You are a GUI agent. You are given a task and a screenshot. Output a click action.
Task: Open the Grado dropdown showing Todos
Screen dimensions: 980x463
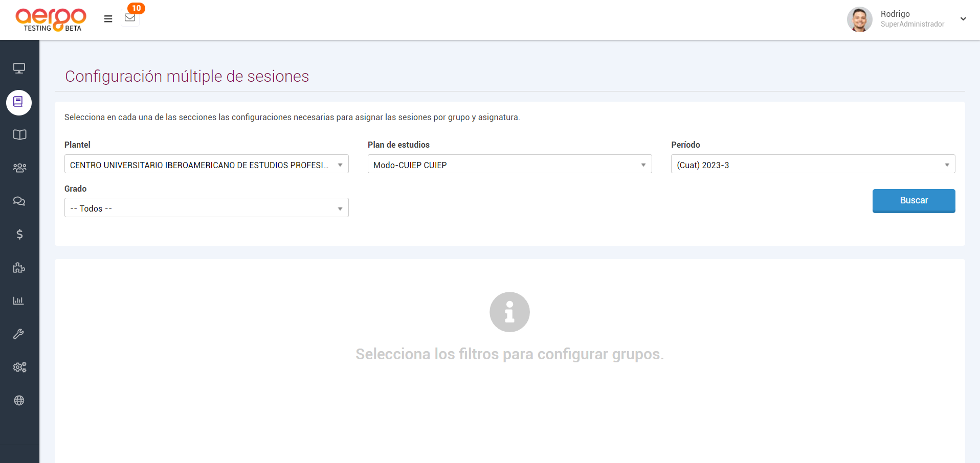tap(206, 208)
